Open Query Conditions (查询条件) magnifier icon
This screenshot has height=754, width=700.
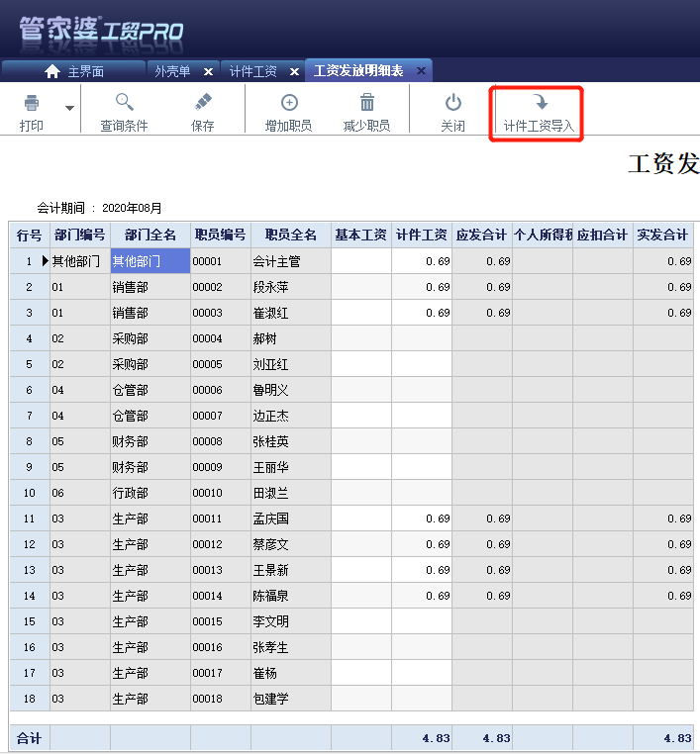(124, 102)
